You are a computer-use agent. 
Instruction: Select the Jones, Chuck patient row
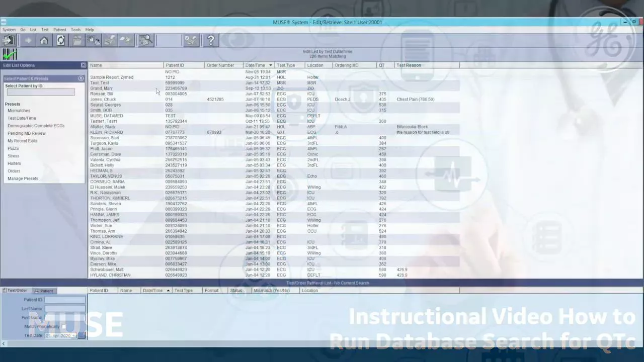point(274,100)
